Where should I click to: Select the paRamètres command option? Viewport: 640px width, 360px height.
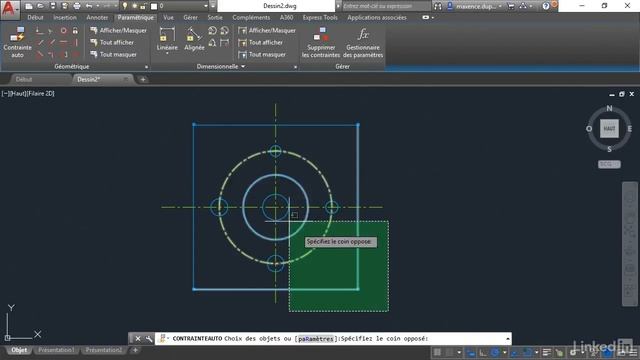[316, 339]
